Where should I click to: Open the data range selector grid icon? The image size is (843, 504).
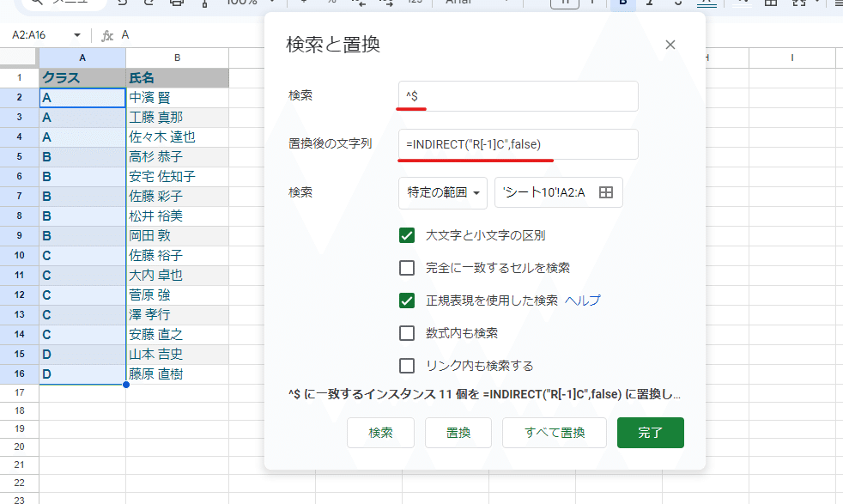point(606,192)
